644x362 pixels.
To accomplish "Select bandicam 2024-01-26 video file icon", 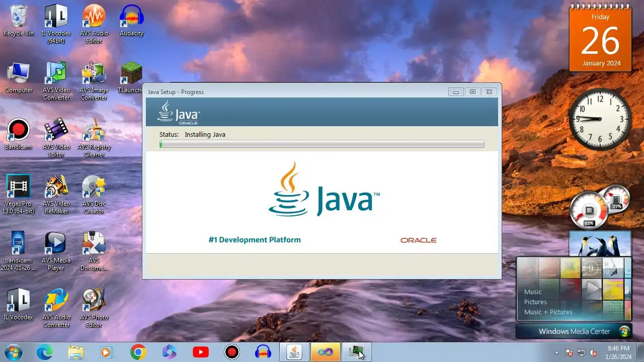I will (x=19, y=251).
